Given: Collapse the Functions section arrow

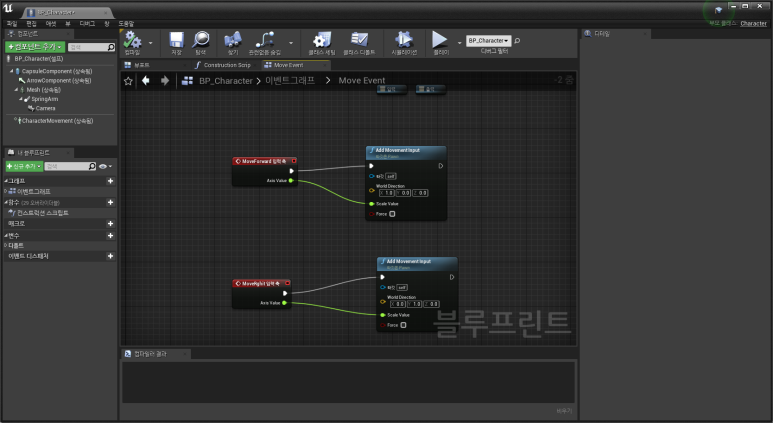Looking at the screenshot, I should click(x=6, y=202).
